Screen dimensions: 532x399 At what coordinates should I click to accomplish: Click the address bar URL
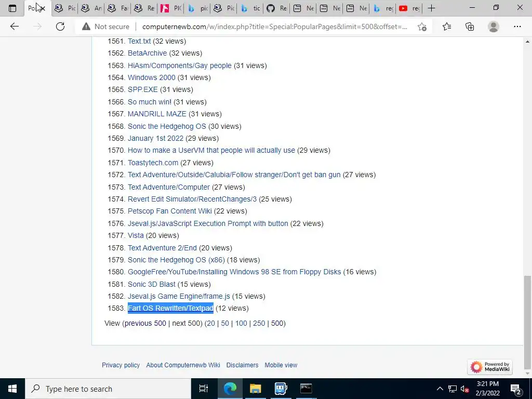[274, 26]
